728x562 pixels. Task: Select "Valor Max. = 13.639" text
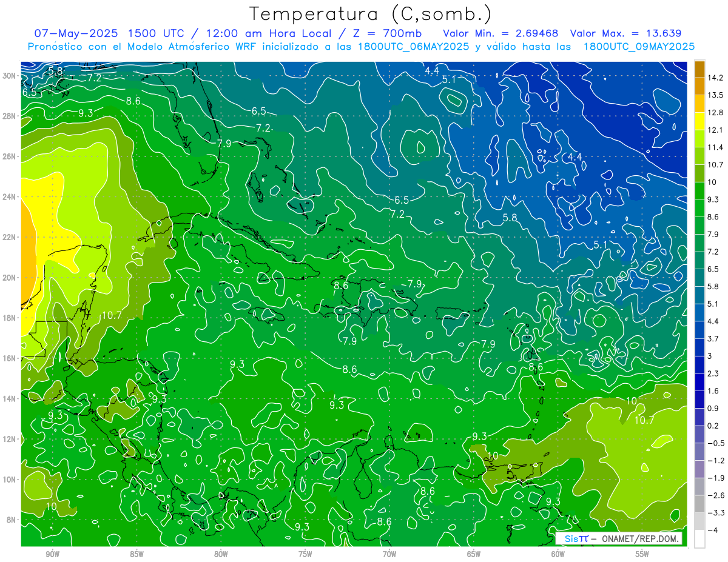click(625, 33)
